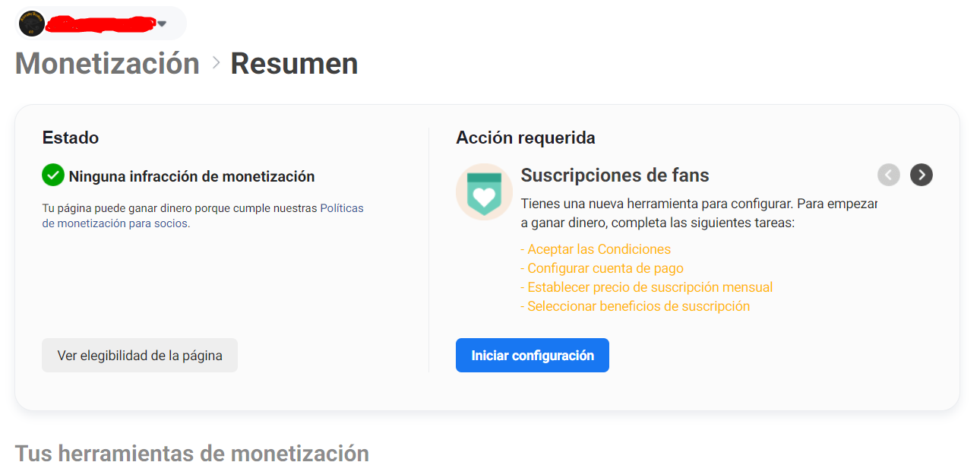This screenshot has height=462, width=980.
Task: Click Iniciar configuración button
Action: 533,355
